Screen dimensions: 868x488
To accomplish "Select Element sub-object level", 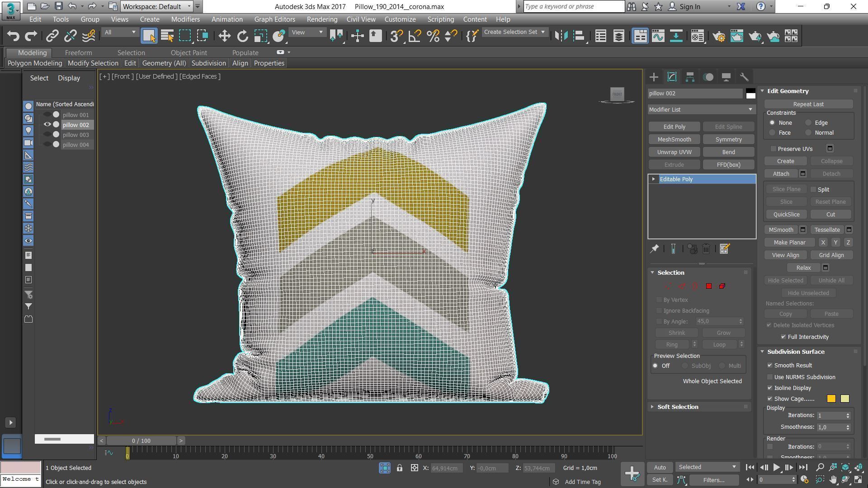I will pyautogui.click(x=722, y=286).
